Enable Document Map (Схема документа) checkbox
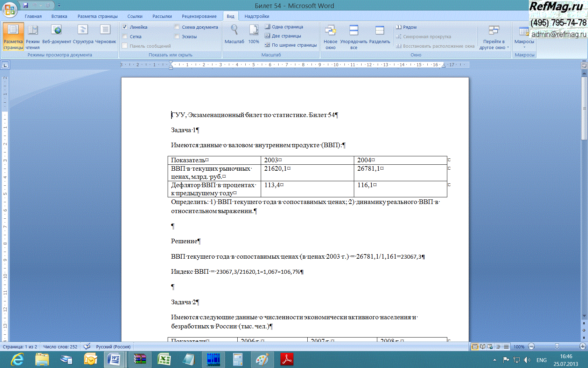This screenshot has height=368, width=588. tap(177, 27)
